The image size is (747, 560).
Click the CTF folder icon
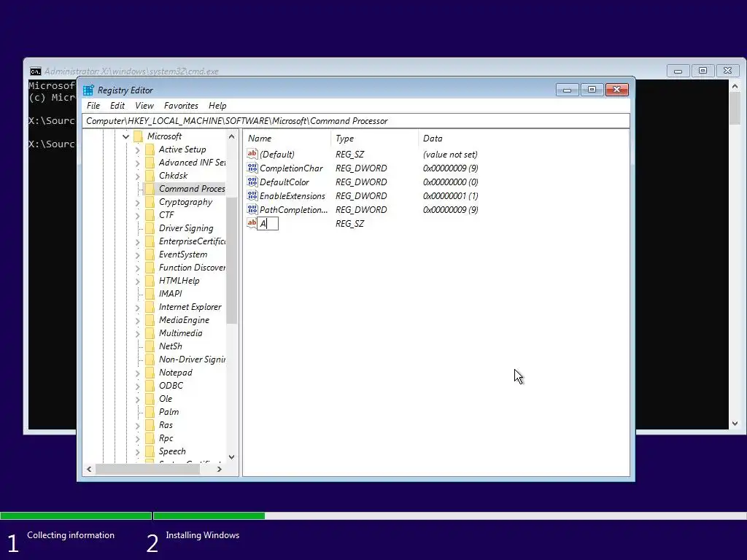click(x=150, y=215)
